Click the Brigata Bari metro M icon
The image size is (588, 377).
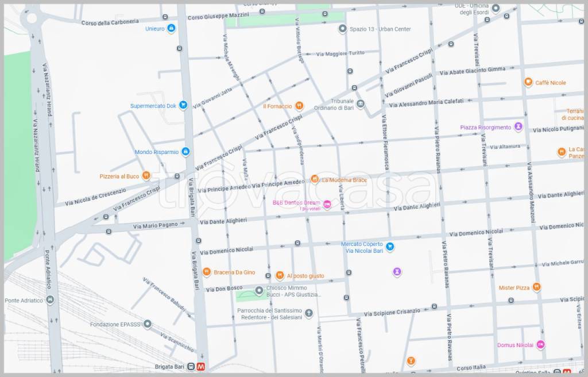tap(201, 367)
